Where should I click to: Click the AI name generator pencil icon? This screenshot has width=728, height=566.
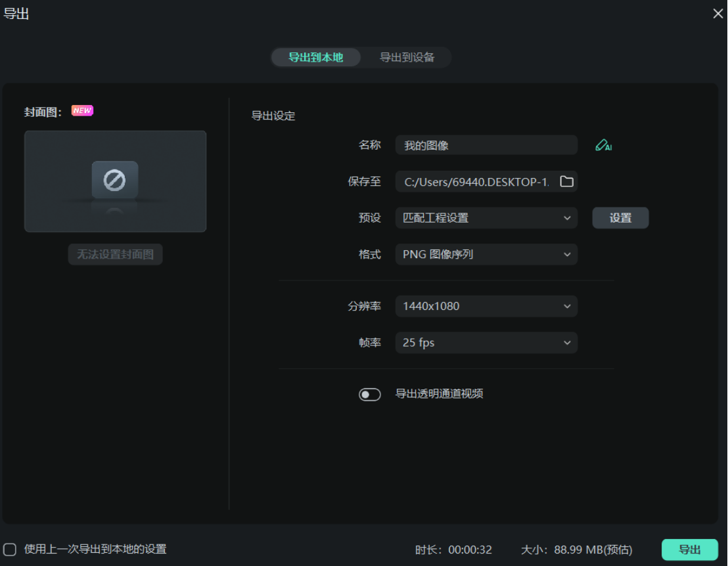click(x=603, y=145)
